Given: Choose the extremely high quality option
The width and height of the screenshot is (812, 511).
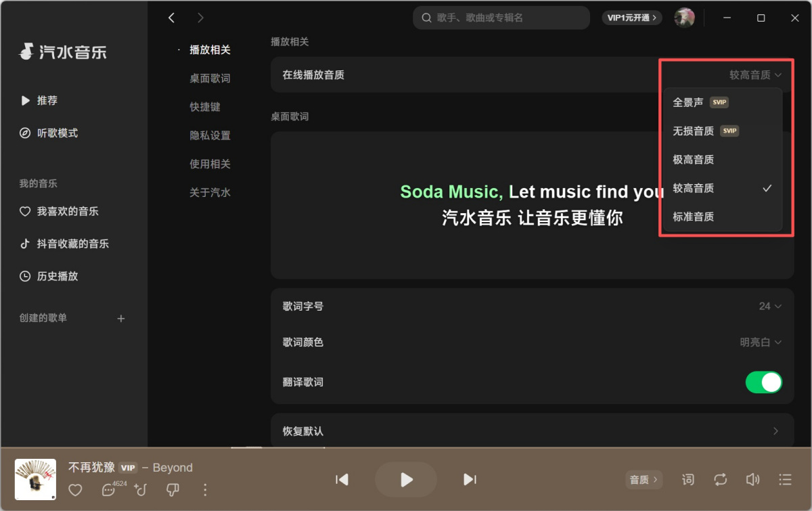Looking at the screenshot, I should pos(694,160).
